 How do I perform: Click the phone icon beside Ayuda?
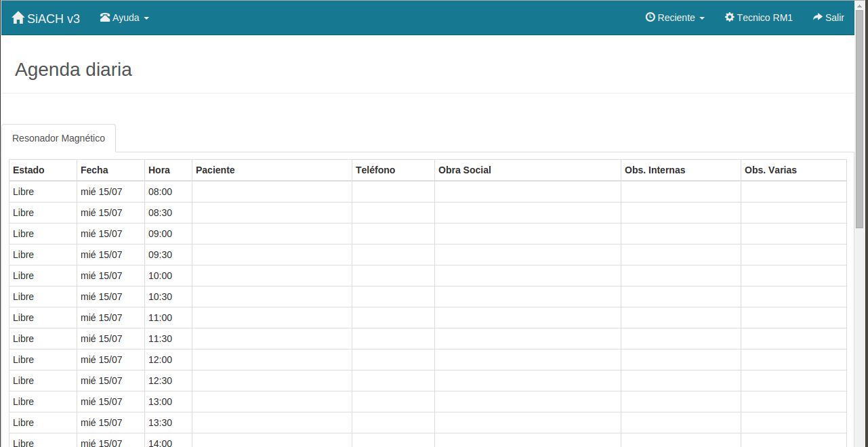(105, 18)
